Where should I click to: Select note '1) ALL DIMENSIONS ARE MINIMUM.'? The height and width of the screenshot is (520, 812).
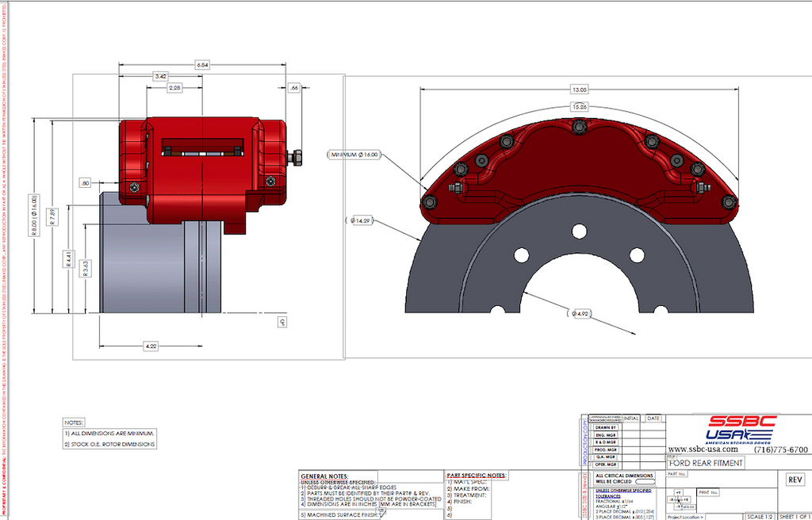[109, 433]
